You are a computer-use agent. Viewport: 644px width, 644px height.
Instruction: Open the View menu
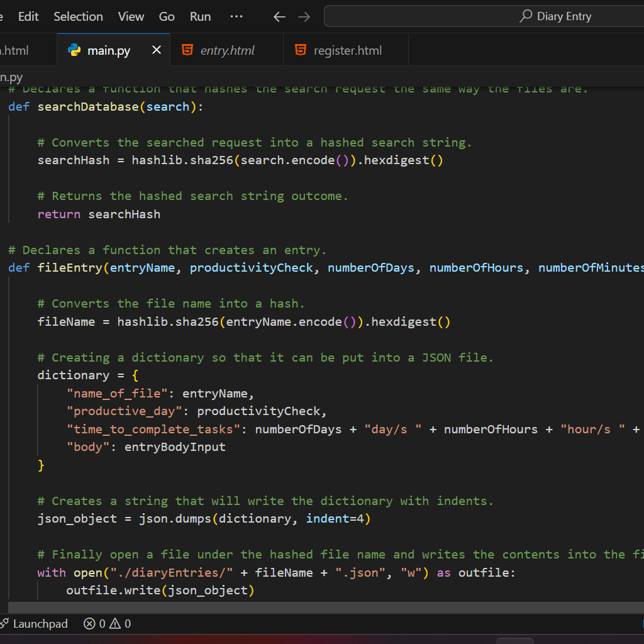click(131, 16)
